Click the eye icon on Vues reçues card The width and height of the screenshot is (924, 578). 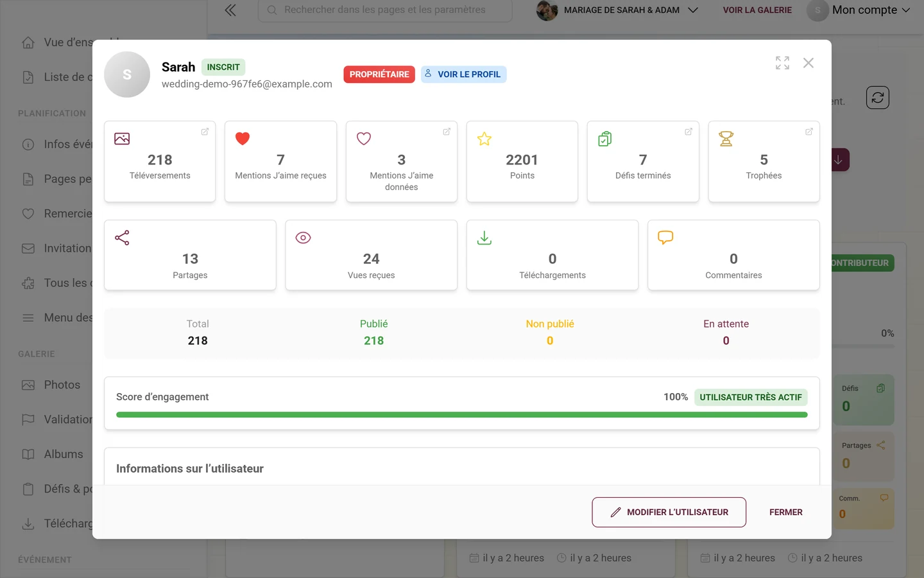tap(303, 238)
